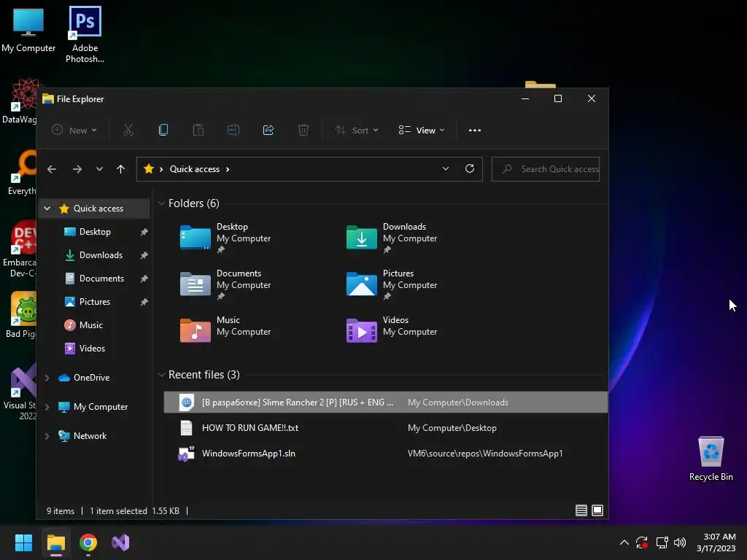747x560 pixels.
Task: Go up one level with up arrow
Action: pos(120,169)
